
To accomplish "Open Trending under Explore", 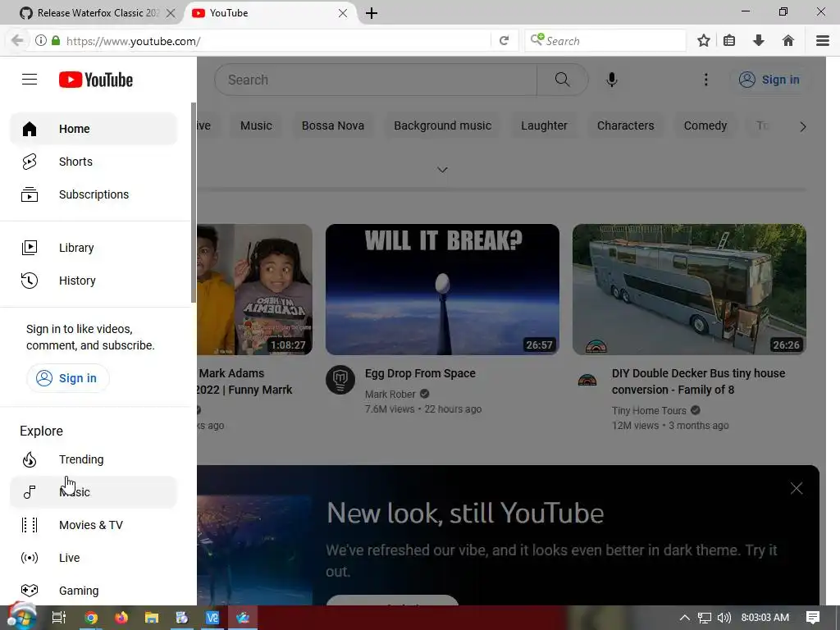I will pyautogui.click(x=94, y=459).
